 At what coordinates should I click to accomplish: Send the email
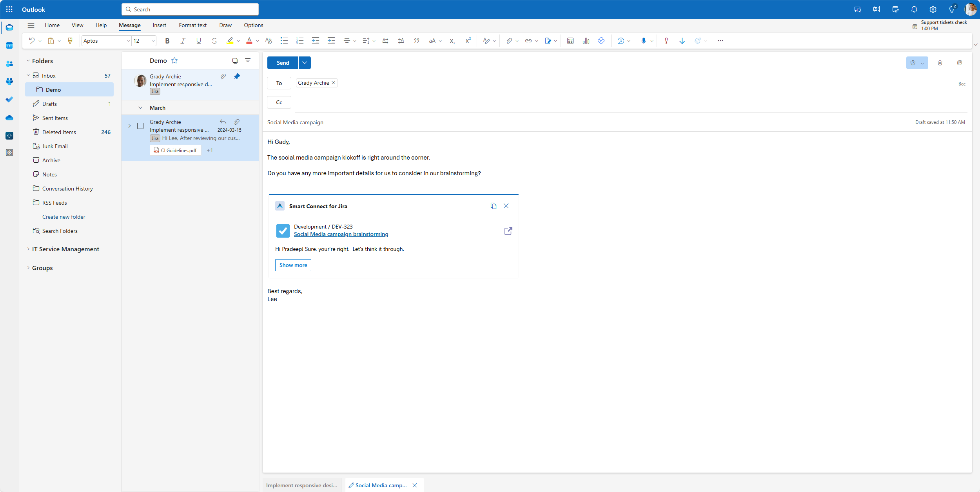(x=283, y=63)
